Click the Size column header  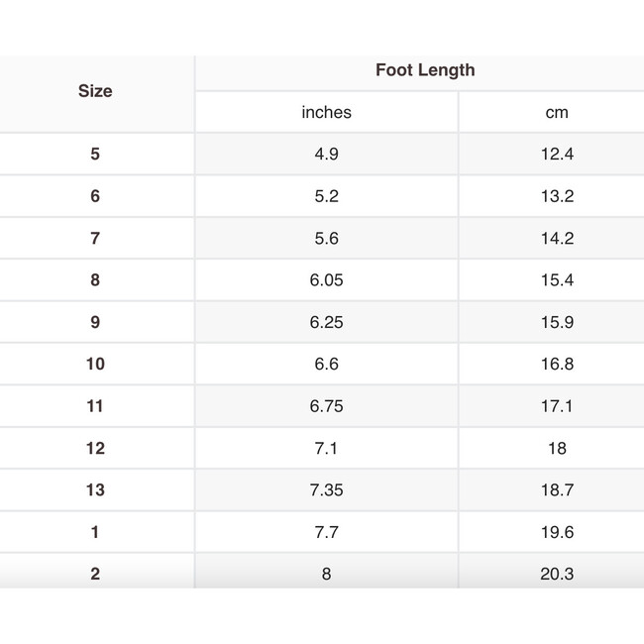point(95,91)
